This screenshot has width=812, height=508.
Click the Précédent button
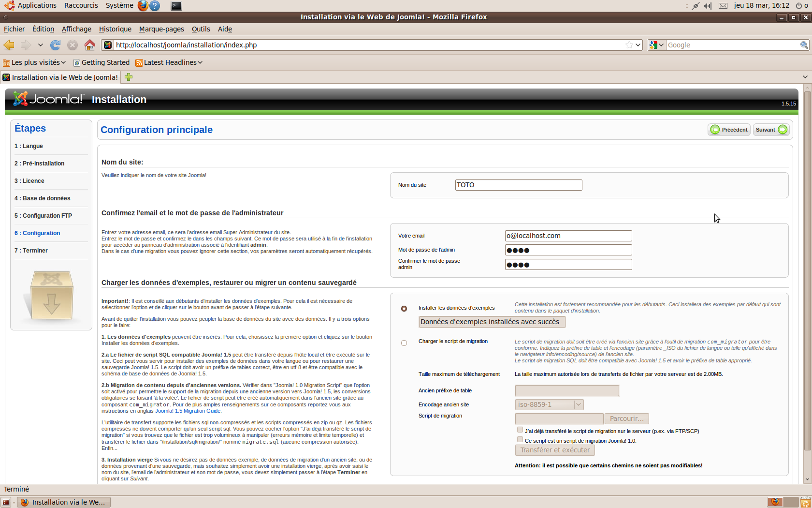coord(729,130)
